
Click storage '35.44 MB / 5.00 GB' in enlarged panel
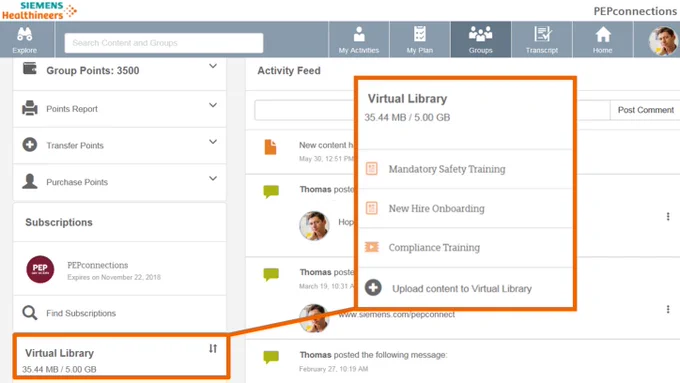tap(407, 118)
